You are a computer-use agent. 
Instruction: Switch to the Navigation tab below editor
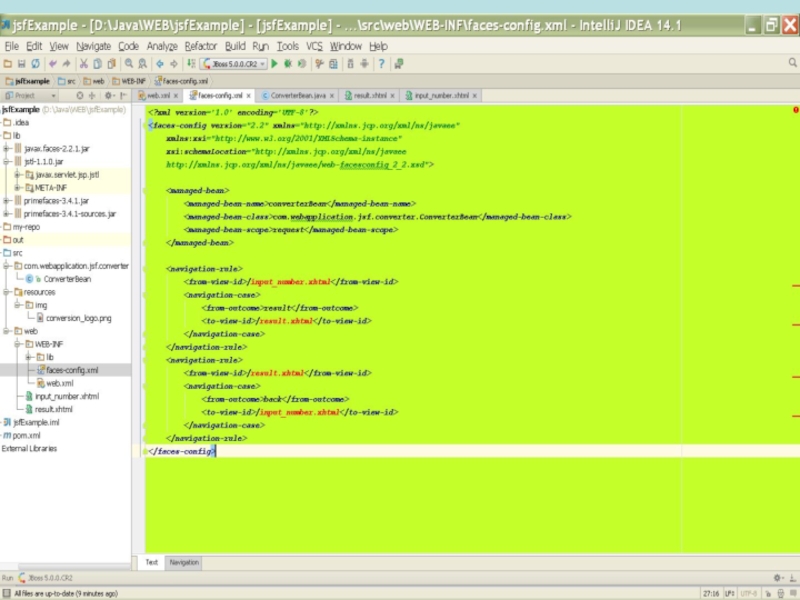coord(184,563)
